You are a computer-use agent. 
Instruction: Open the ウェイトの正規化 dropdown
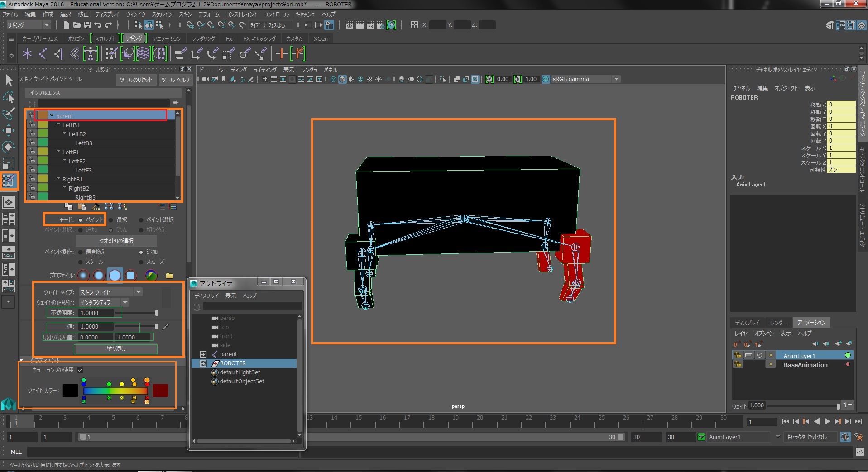coord(104,302)
